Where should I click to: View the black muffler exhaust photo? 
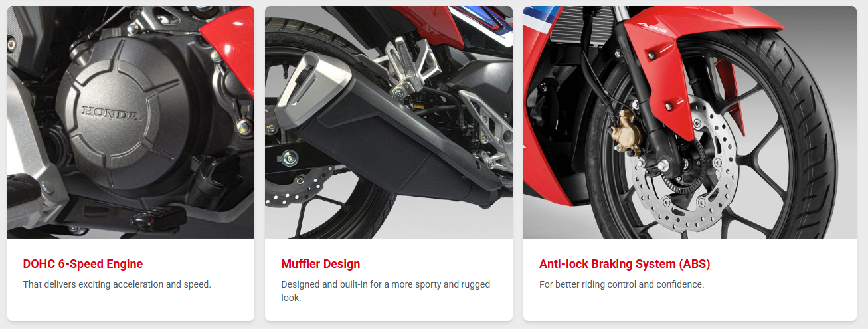pyautogui.click(x=389, y=122)
